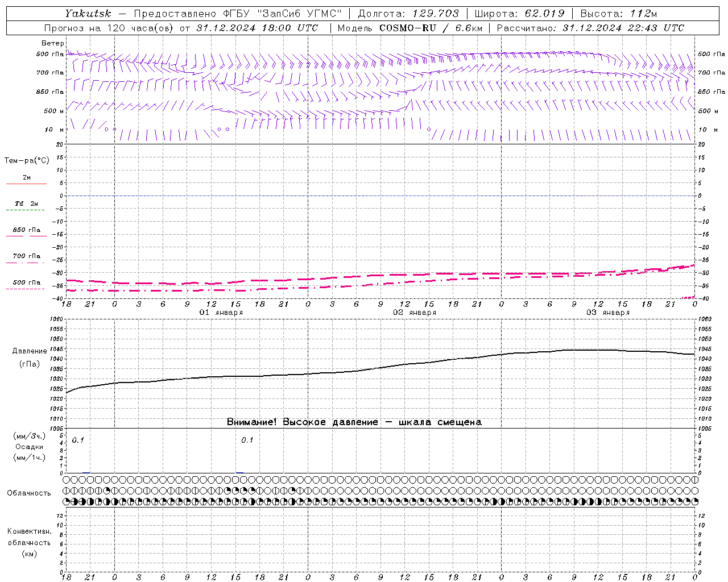
Task: Click the 'Осадки' precipitation label
Action: coord(30,447)
